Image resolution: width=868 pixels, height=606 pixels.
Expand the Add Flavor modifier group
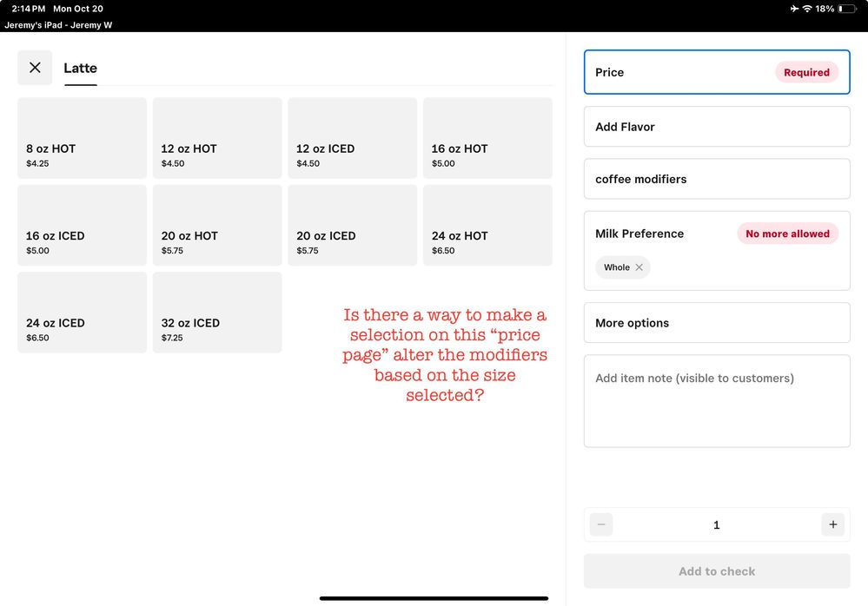tap(717, 127)
